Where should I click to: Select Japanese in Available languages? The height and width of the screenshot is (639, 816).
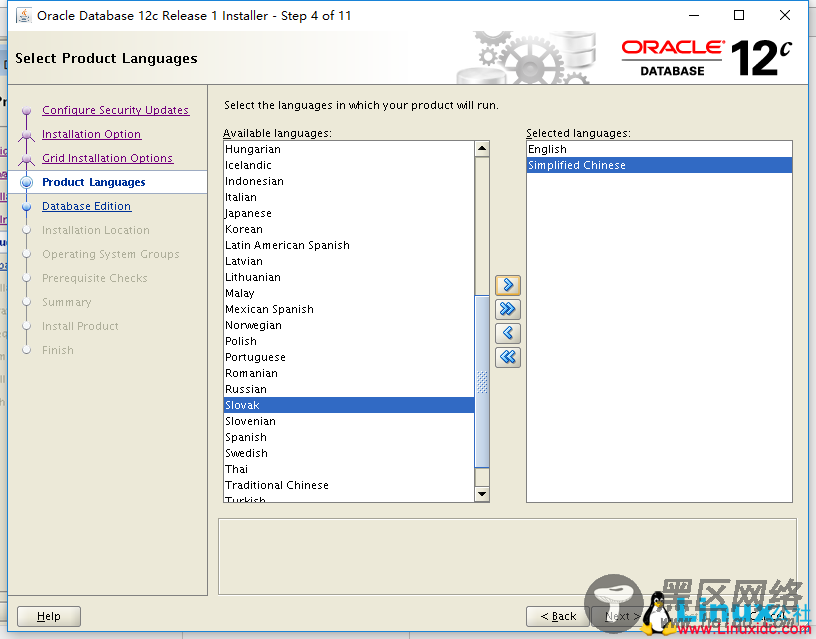coord(349,213)
